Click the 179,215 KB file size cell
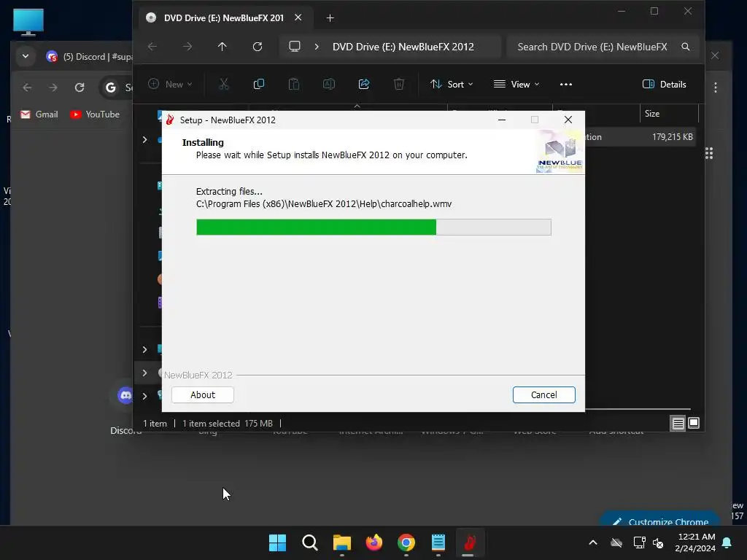 (x=672, y=137)
